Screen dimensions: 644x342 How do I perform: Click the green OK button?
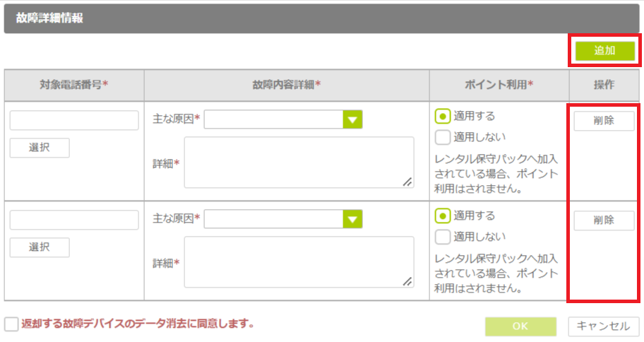(520, 326)
